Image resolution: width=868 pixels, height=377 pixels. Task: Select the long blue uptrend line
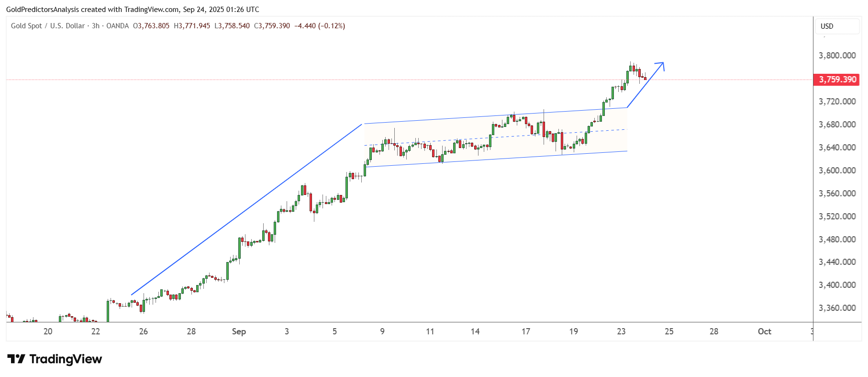click(246, 209)
